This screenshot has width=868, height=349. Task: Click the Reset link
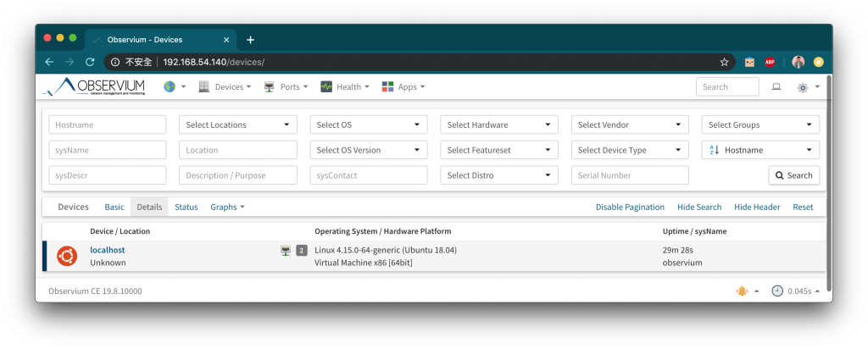(x=803, y=207)
